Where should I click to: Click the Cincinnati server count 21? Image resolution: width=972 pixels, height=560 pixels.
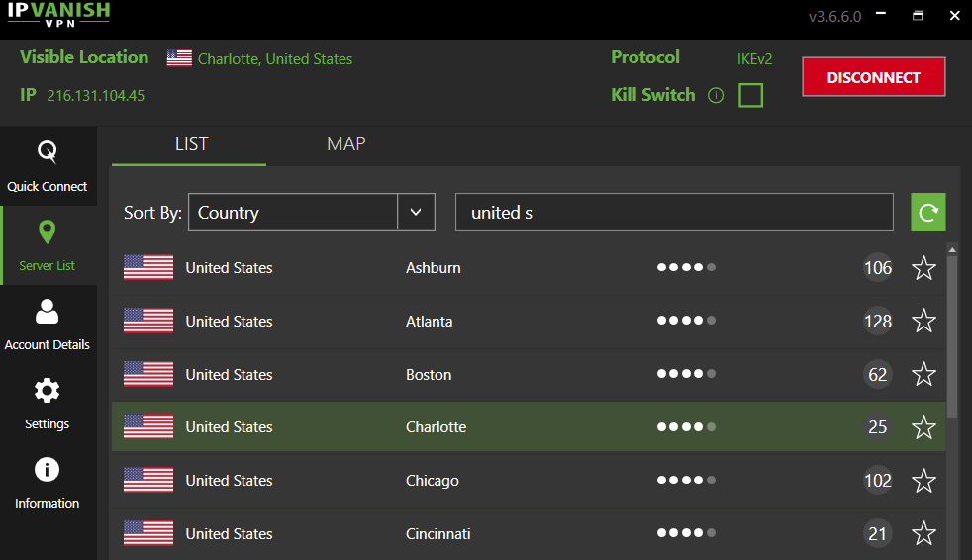coord(878,533)
